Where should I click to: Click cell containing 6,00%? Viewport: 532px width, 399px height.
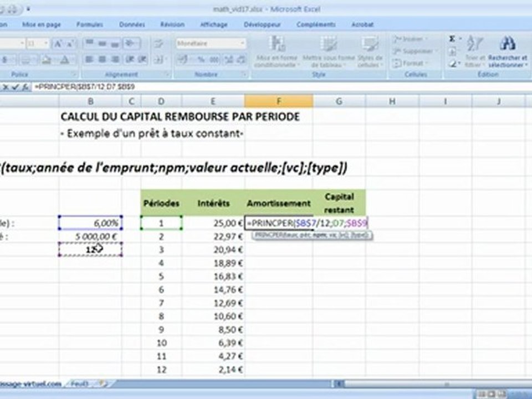(x=90, y=223)
